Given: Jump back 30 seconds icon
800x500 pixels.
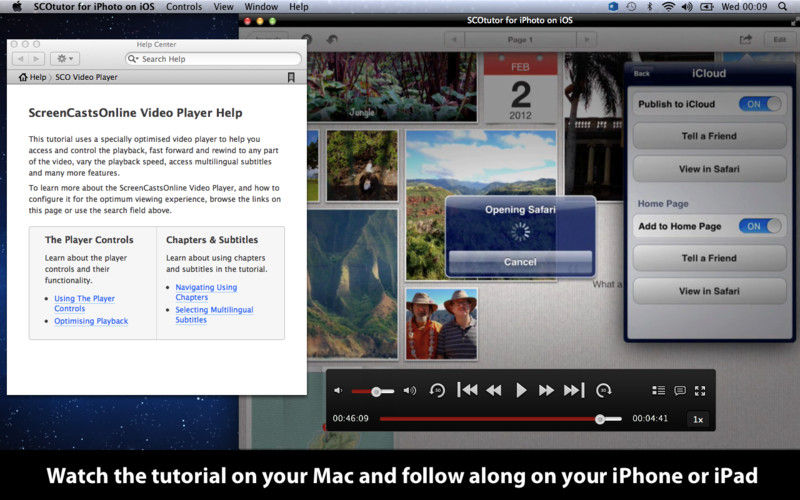Looking at the screenshot, I should tap(437, 391).
